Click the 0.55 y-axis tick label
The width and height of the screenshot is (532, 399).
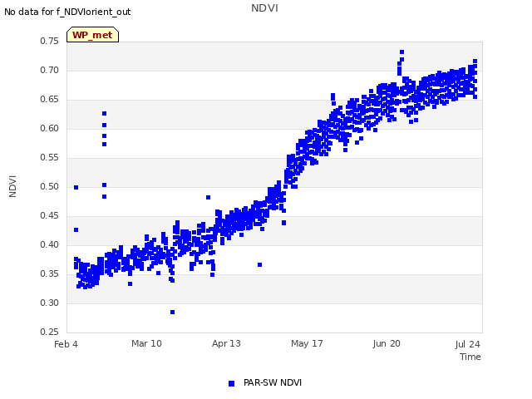49,157
